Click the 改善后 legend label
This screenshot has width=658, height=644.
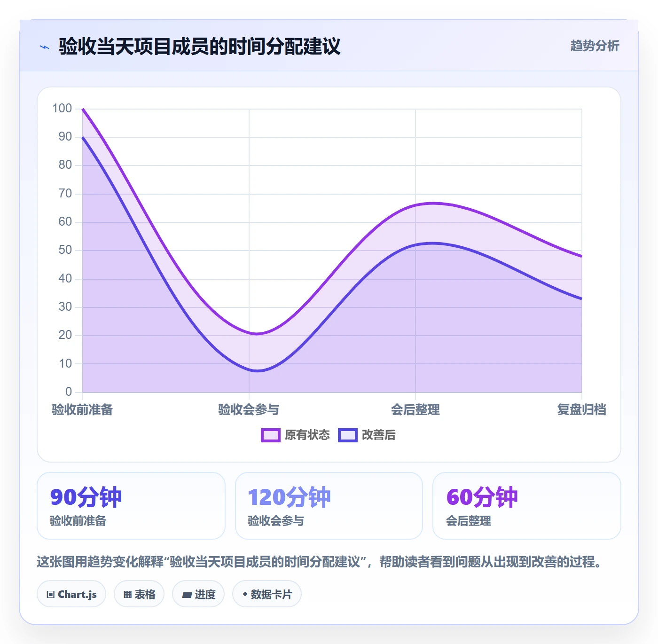point(379,435)
